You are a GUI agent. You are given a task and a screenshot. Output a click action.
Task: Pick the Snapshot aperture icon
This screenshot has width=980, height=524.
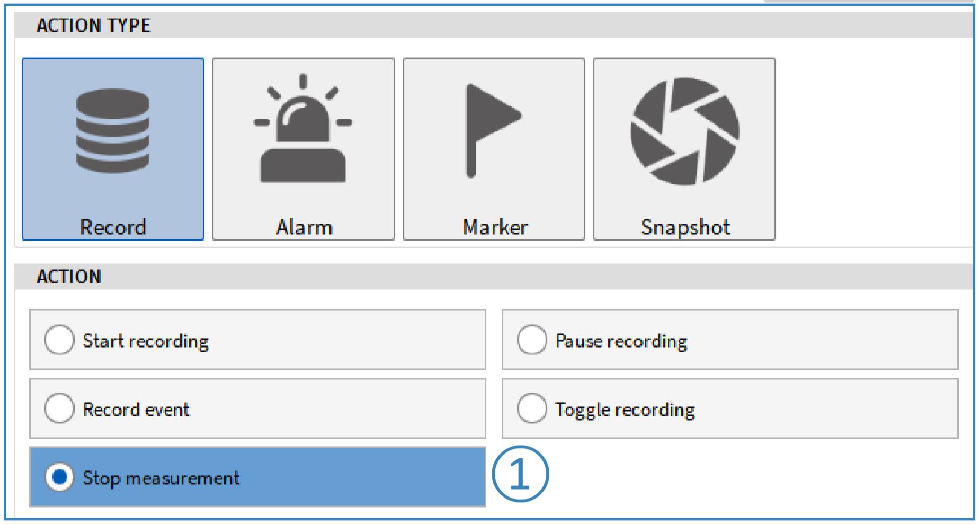coord(684,131)
